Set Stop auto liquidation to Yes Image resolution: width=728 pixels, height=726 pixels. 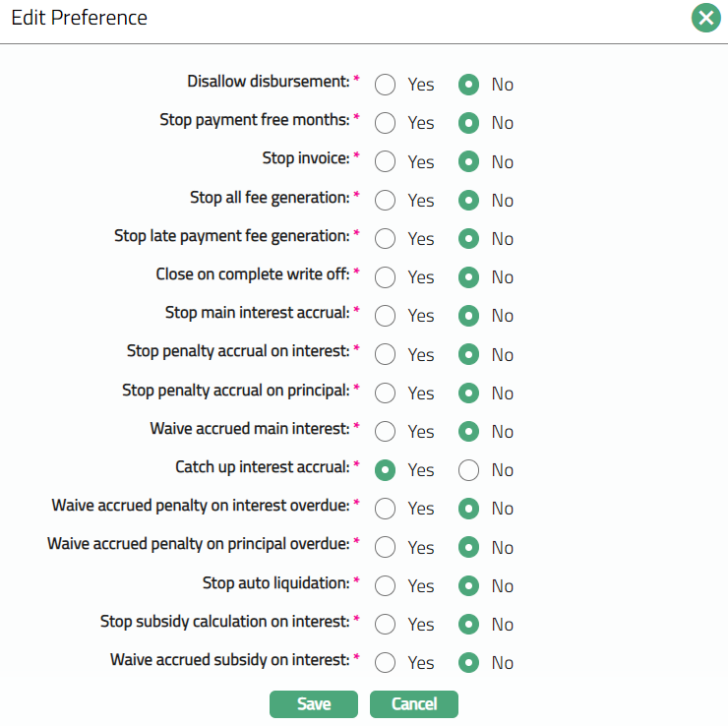tap(386, 586)
